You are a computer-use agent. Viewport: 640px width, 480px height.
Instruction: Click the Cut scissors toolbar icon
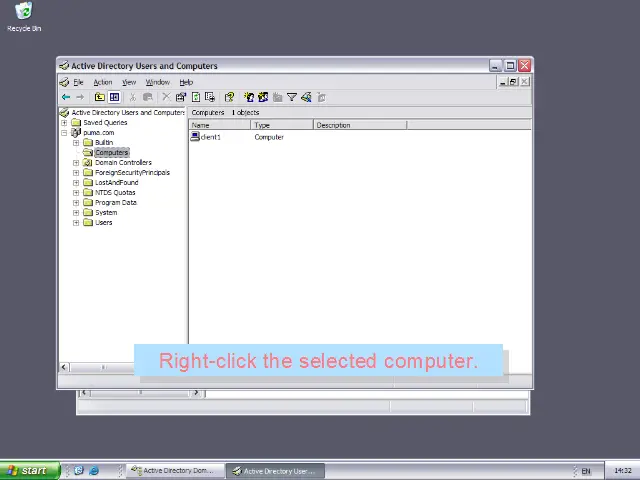coord(133,97)
